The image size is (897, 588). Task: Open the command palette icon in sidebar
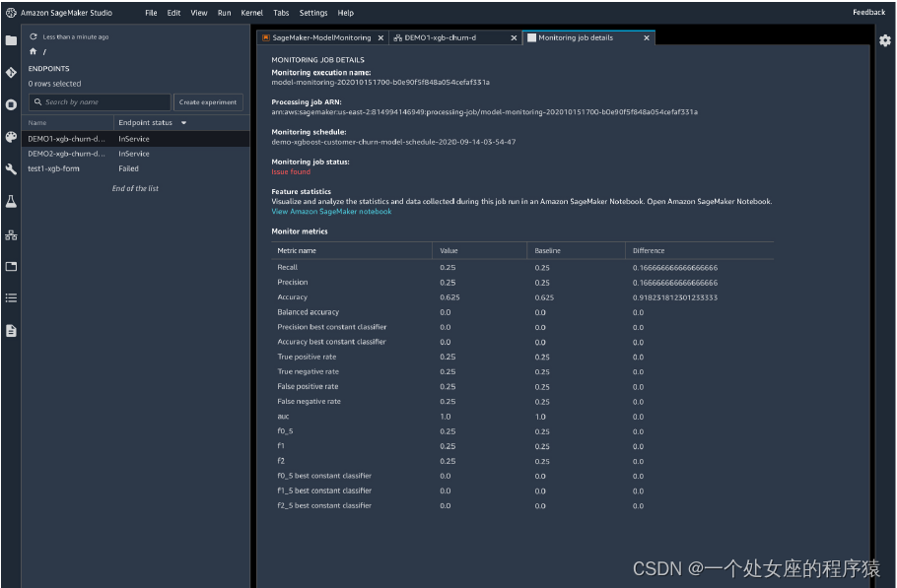pos(11,137)
